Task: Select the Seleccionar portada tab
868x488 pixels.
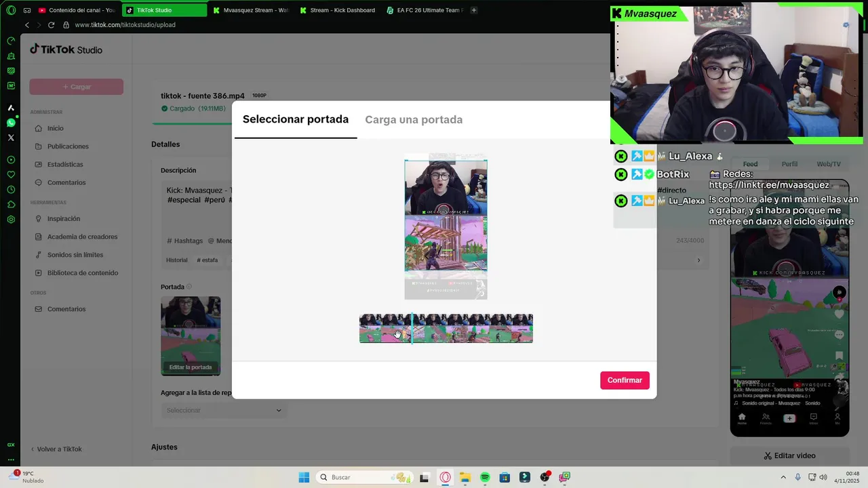Action: pyautogui.click(x=296, y=119)
